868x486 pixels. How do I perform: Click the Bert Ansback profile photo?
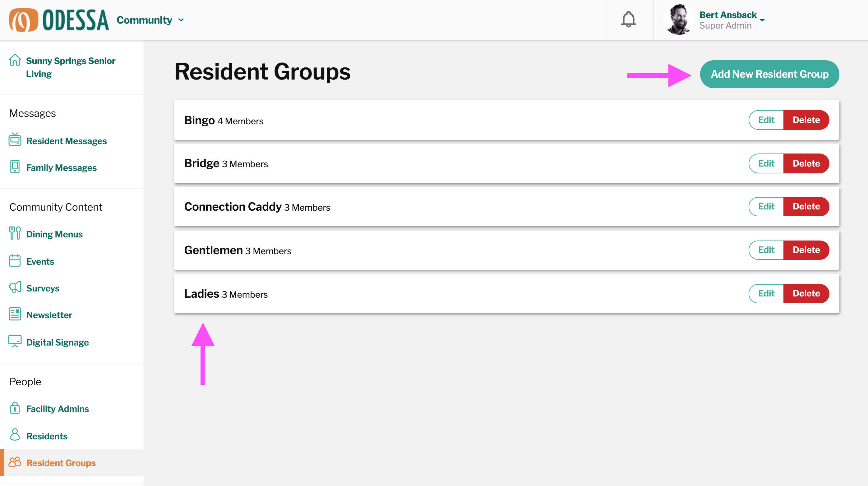(678, 20)
